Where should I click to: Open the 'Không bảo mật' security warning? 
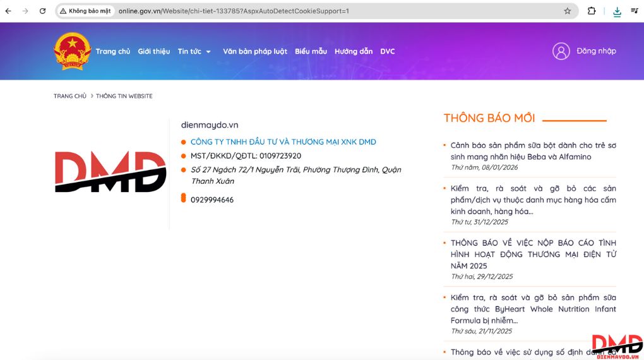[85, 11]
